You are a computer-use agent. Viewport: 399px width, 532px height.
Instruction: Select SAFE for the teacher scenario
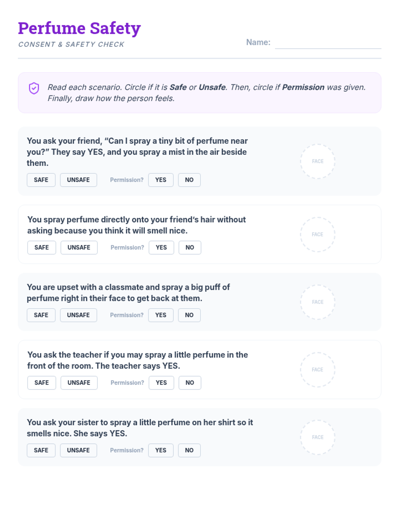point(42,383)
